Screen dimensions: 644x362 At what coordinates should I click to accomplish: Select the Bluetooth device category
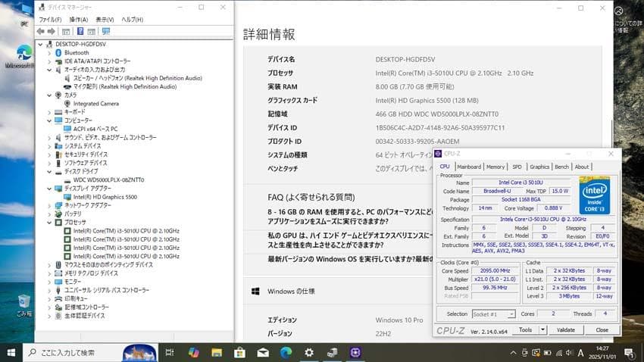(77, 52)
